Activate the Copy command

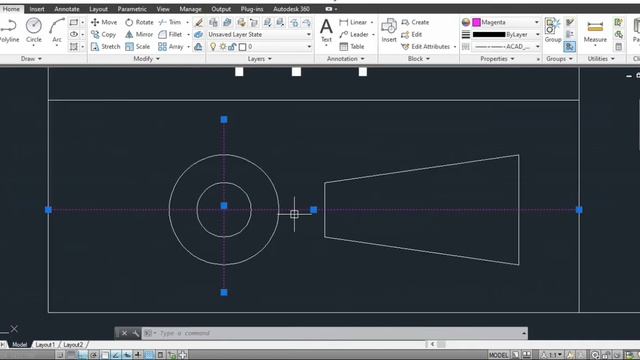(104, 34)
